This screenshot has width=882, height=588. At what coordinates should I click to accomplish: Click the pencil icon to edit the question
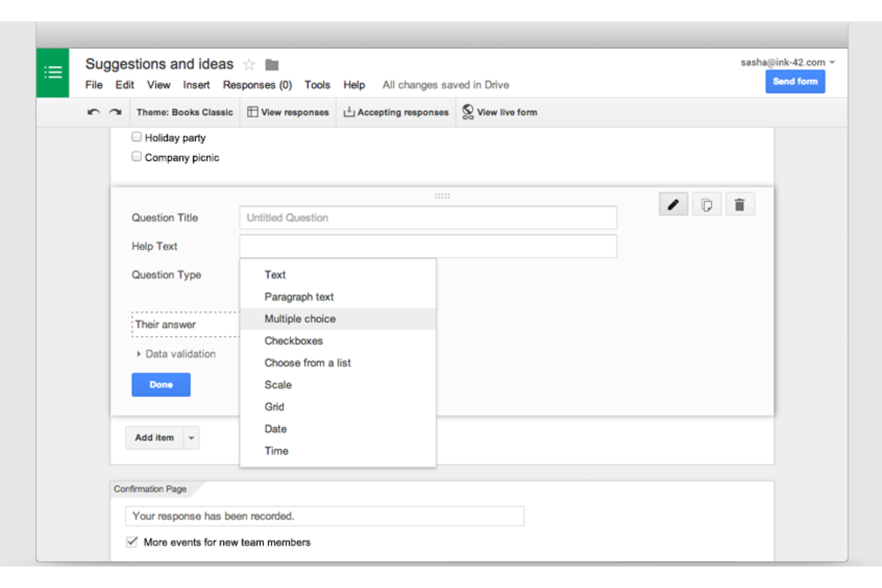coord(673,204)
